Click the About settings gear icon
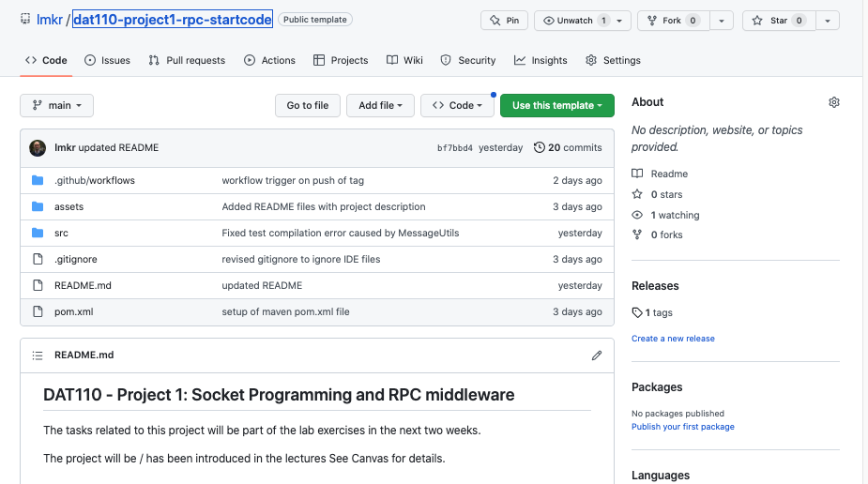868x484 pixels. tap(834, 102)
